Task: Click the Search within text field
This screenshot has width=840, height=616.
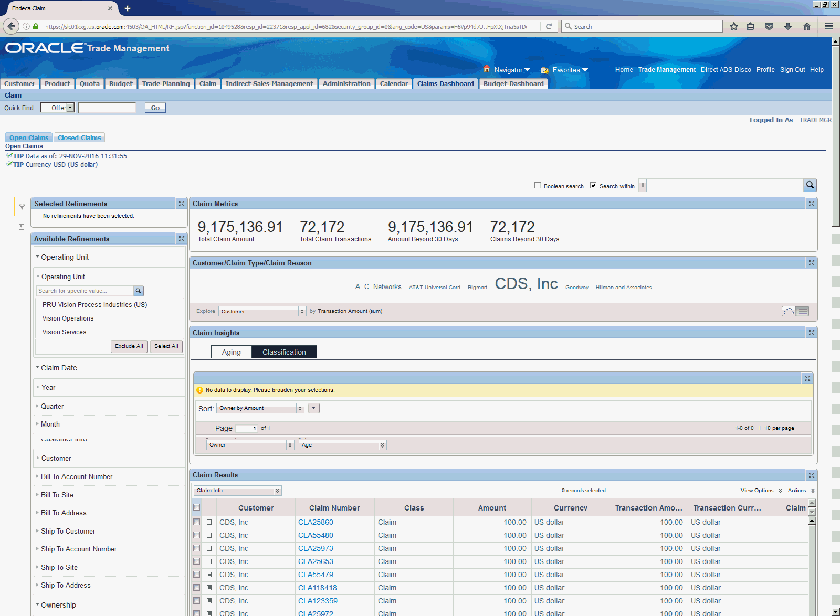Action: coord(725,185)
